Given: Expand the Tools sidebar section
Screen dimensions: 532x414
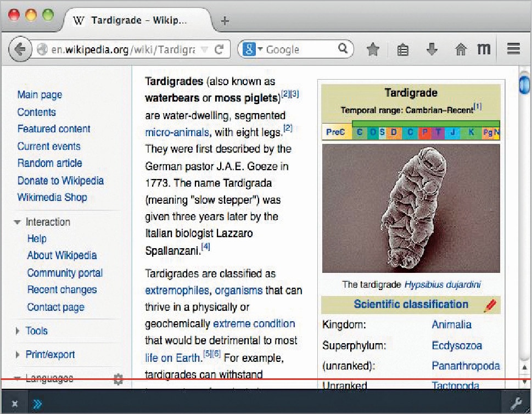Looking at the screenshot, I should click(x=18, y=331).
